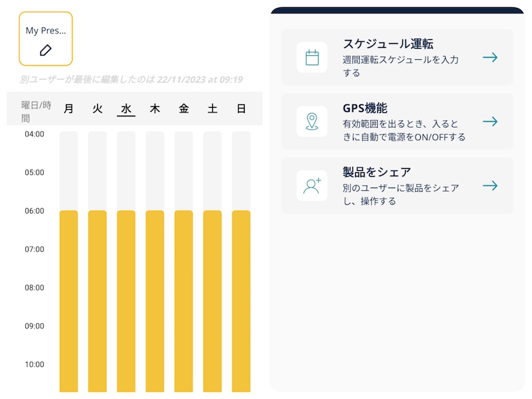Switch to the 水 (Wednesday) tab
The width and height of the screenshot is (532, 399).
pyautogui.click(x=126, y=108)
